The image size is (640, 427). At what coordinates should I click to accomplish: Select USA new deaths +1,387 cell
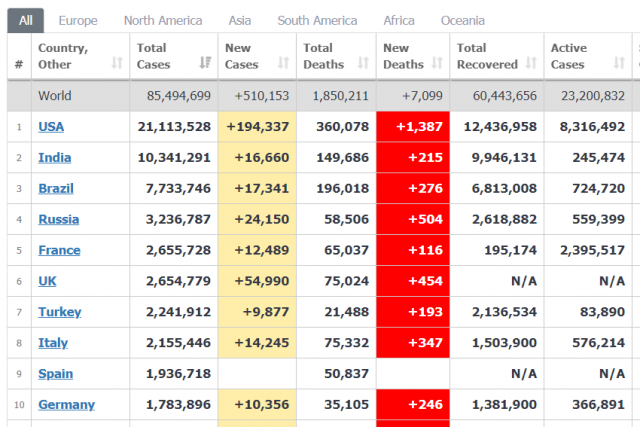[413, 127]
